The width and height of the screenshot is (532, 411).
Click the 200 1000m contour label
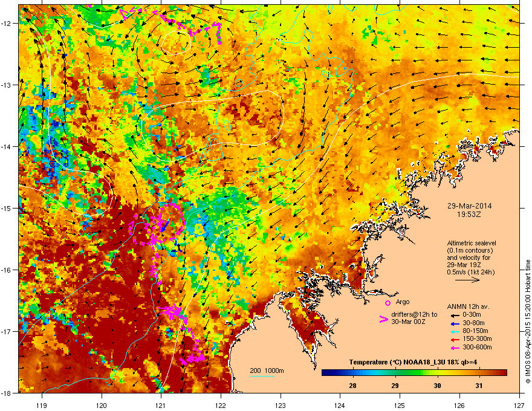[x=267, y=371]
